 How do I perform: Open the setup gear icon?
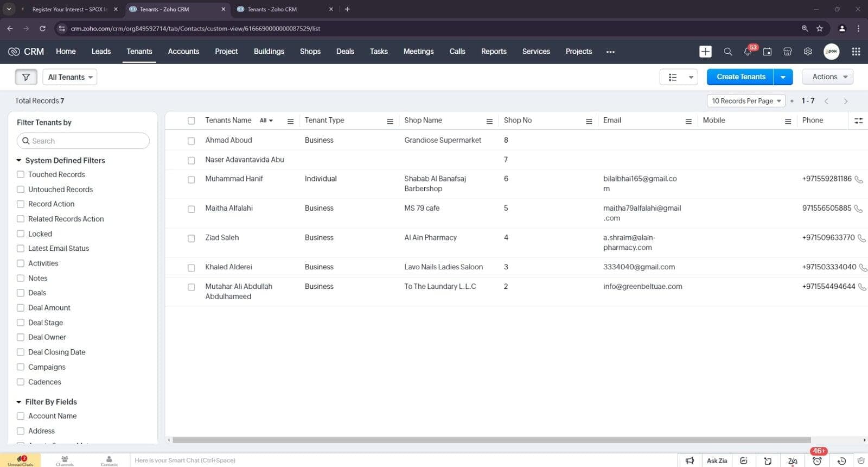pos(808,52)
